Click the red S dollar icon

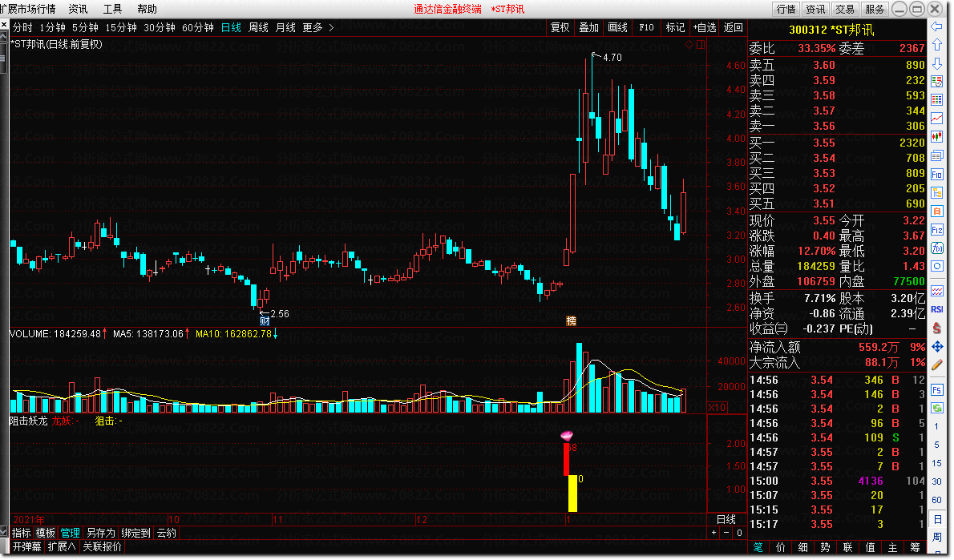coord(937,328)
